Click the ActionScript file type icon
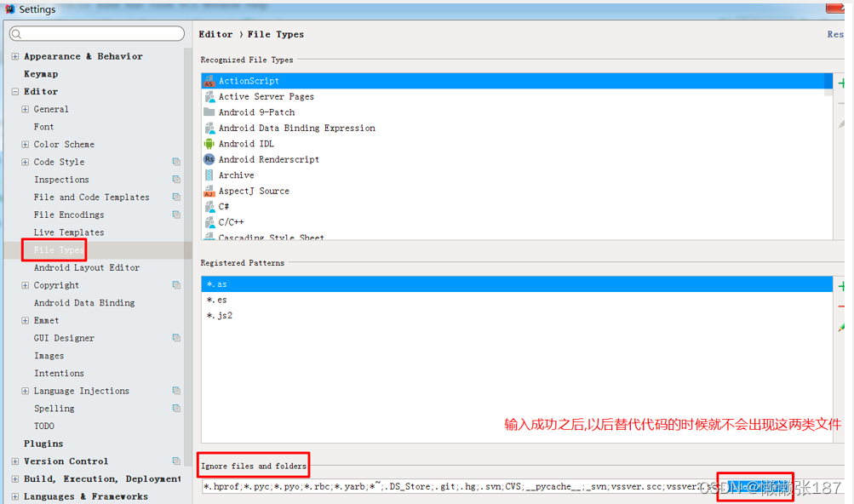854x504 pixels. [209, 81]
